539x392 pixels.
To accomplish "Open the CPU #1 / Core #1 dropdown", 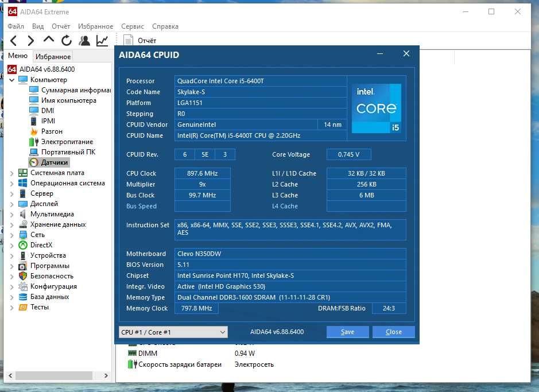I will tap(173, 332).
